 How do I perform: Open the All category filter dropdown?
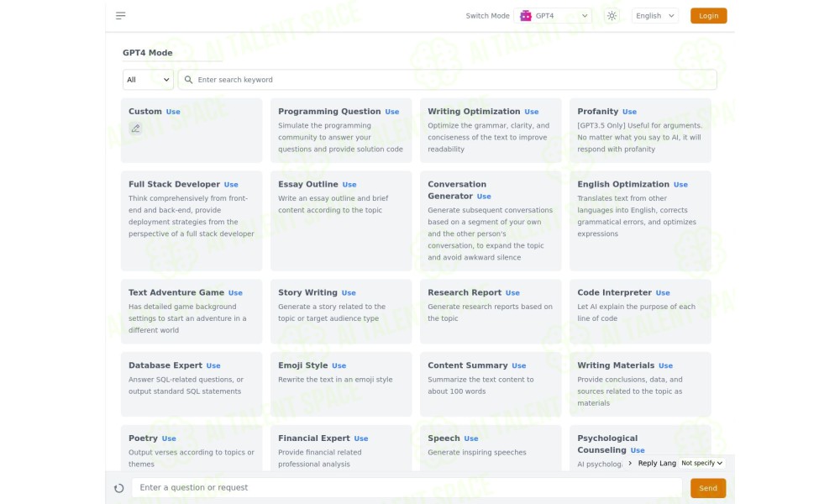point(148,80)
